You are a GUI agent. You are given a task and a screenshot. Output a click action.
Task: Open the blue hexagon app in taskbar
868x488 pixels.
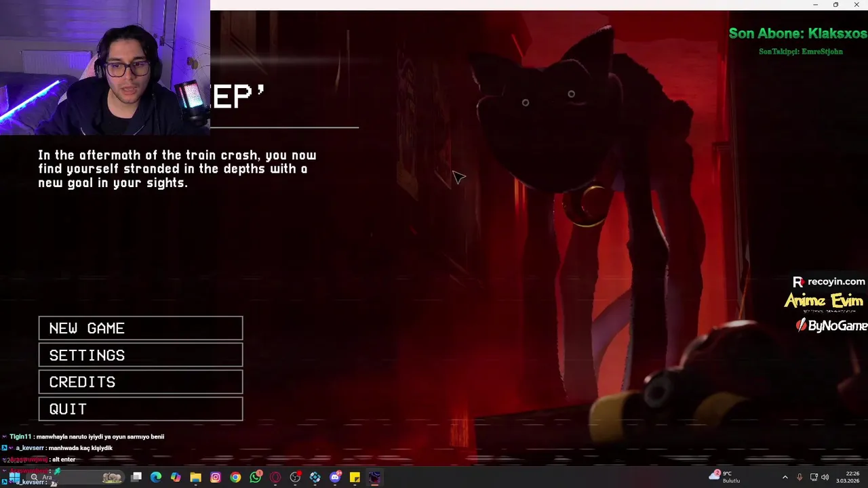pyautogui.click(x=315, y=477)
